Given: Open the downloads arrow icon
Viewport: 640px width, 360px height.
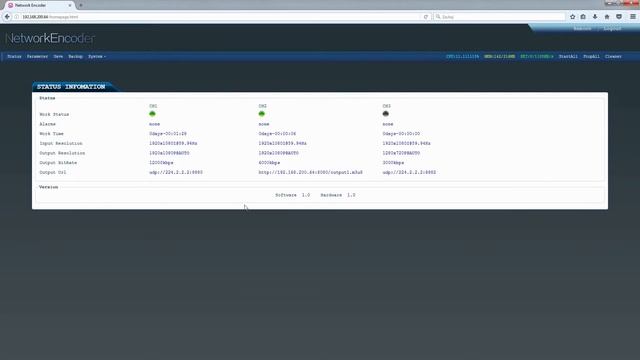Looking at the screenshot, I should [595, 17].
